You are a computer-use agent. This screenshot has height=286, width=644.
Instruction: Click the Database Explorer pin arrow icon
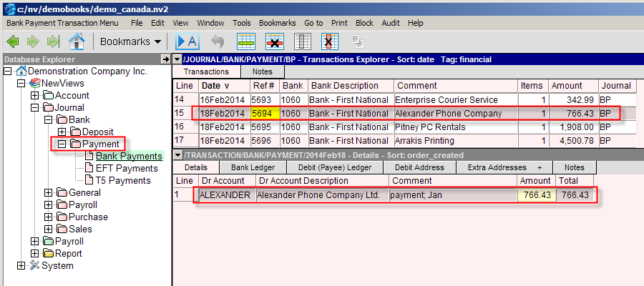(x=166, y=59)
